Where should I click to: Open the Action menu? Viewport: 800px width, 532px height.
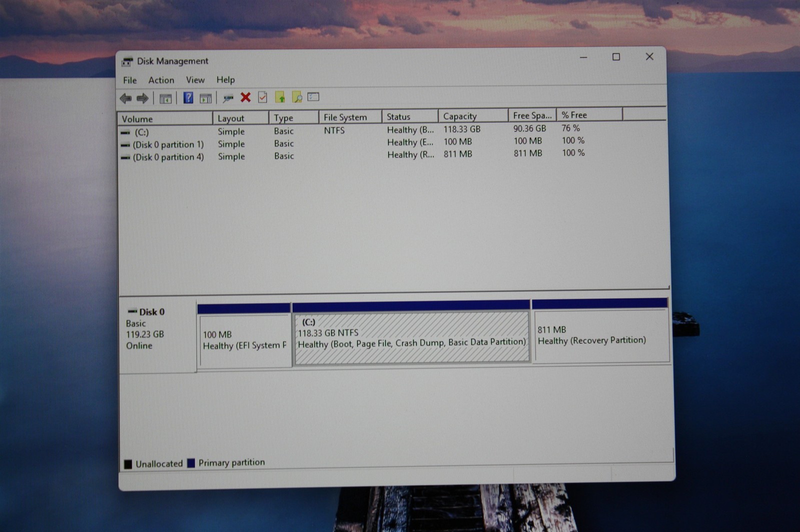pyautogui.click(x=161, y=80)
